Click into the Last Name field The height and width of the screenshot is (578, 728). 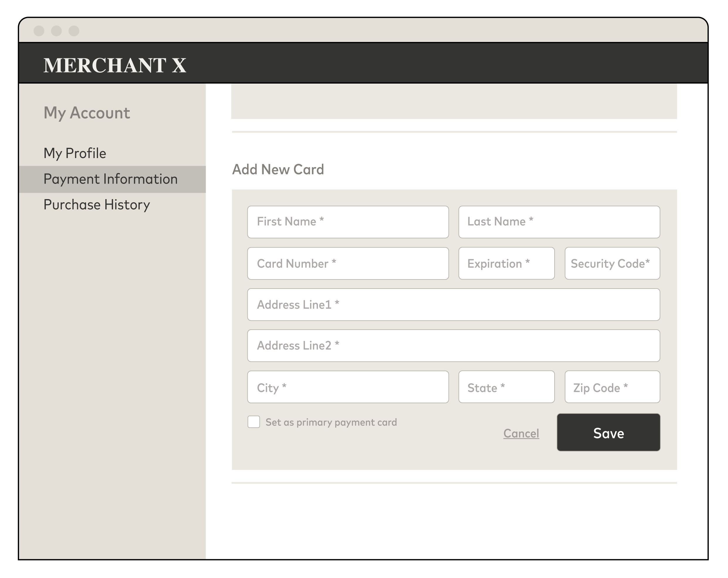pos(559,222)
